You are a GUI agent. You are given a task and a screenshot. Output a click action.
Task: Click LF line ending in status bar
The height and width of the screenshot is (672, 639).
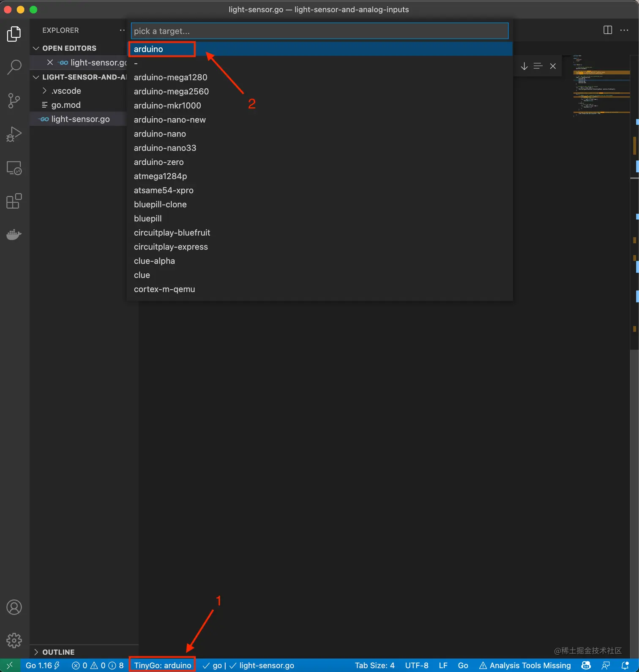tap(443, 665)
